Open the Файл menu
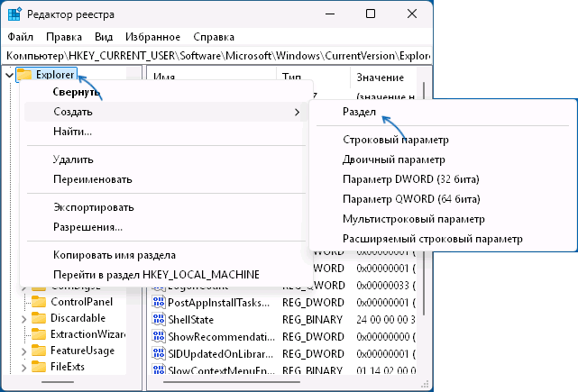 coord(20,37)
